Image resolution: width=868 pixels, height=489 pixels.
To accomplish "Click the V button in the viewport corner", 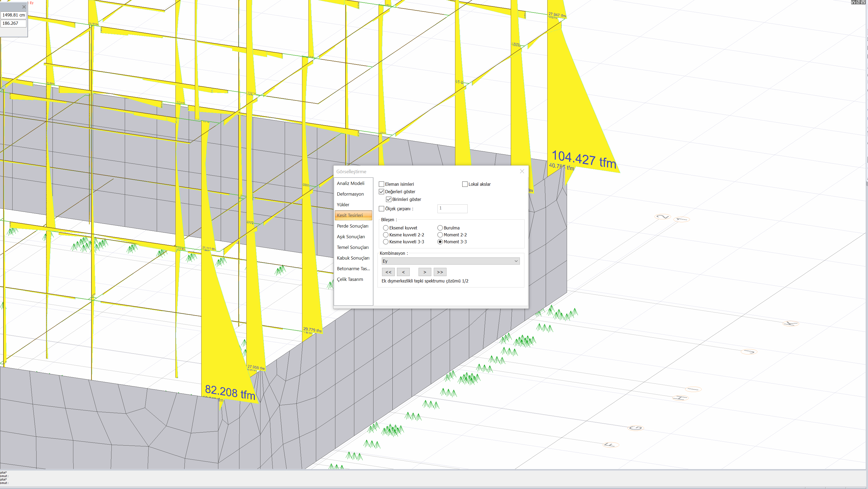I will pos(863,2).
